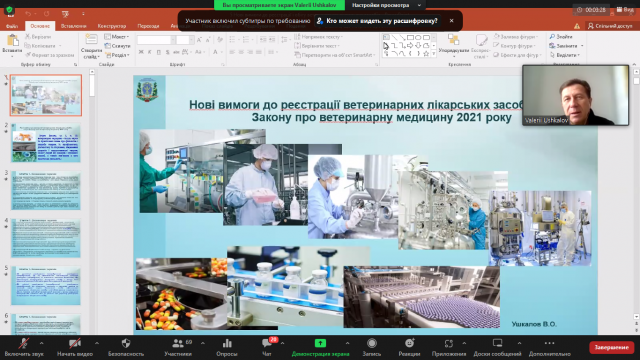
Task: Click the Start from beginning slideshow icon
Action: [x=65, y=13]
